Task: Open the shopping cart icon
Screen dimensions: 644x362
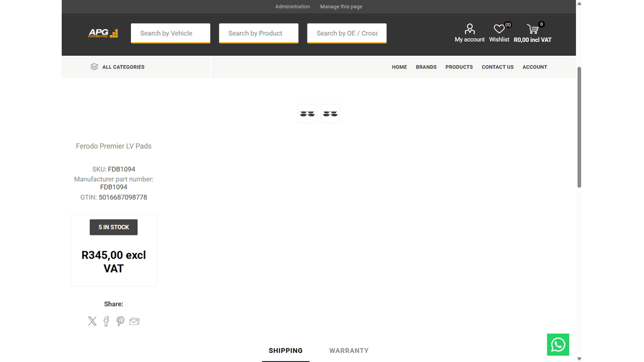Action: pyautogui.click(x=532, y=29)
